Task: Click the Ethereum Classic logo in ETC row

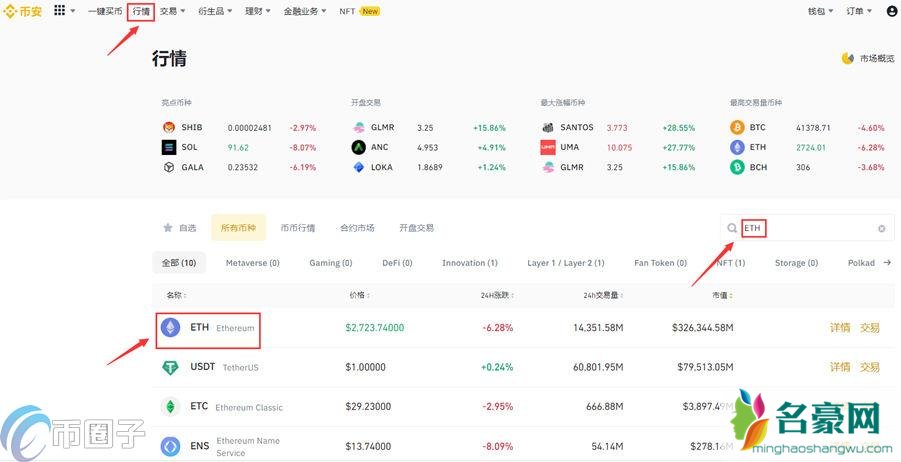Action: pyautogui.click(x=170, y=407)
